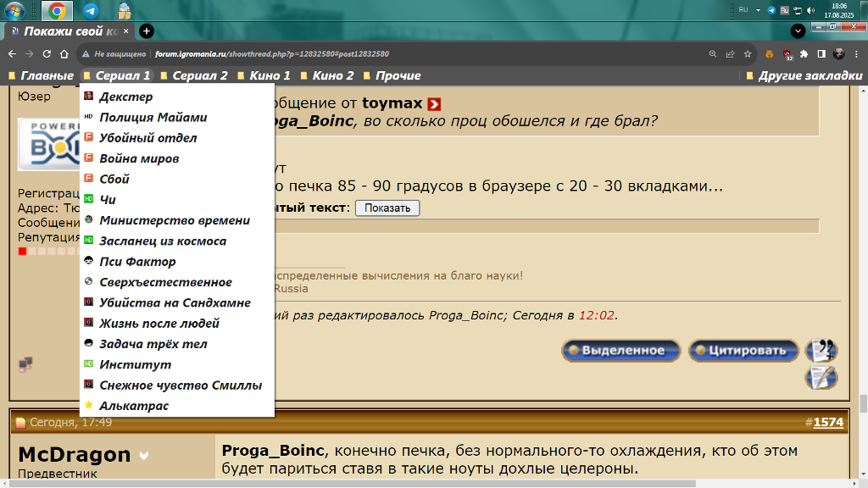Click the multi-quote icon with quotation marks
The height and width of the screenshot is (488, 868).
click(821, 350)
